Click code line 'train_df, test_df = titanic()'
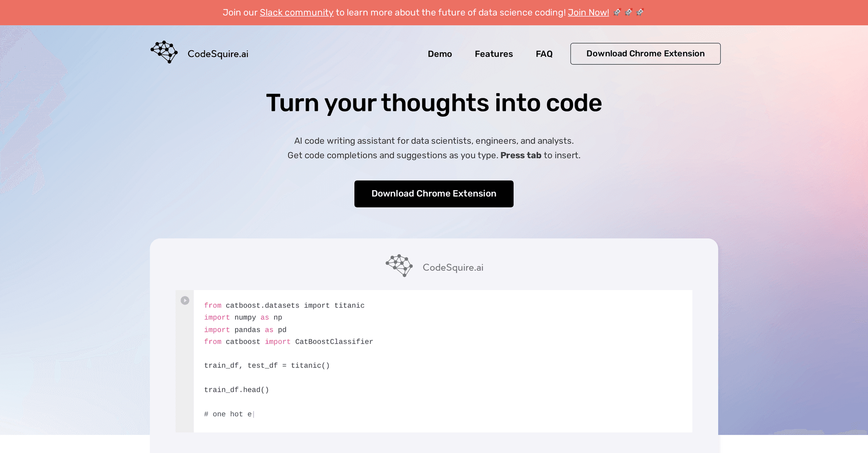The width and height of the screenshot is (868, 453). [267, 366]
